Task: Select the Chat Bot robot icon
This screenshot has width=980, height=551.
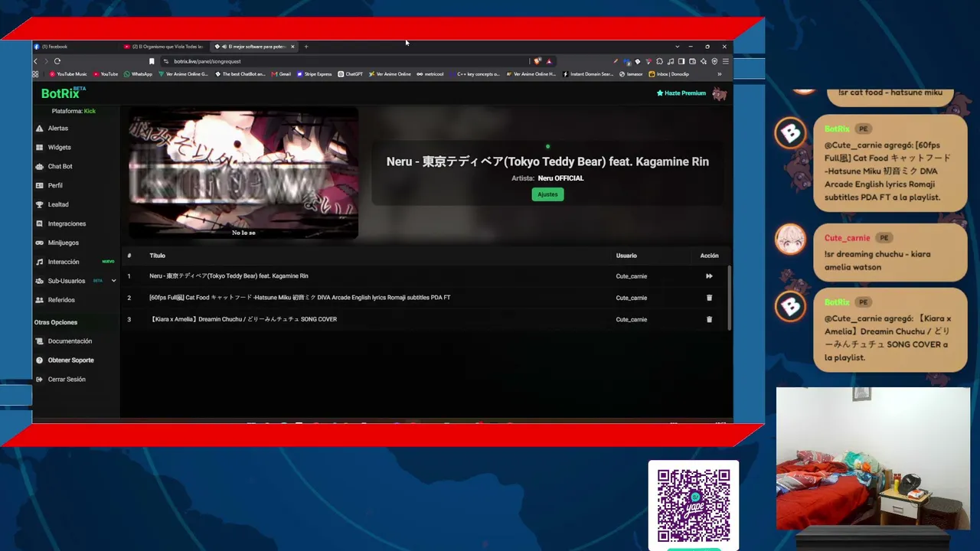Action: 40,167
